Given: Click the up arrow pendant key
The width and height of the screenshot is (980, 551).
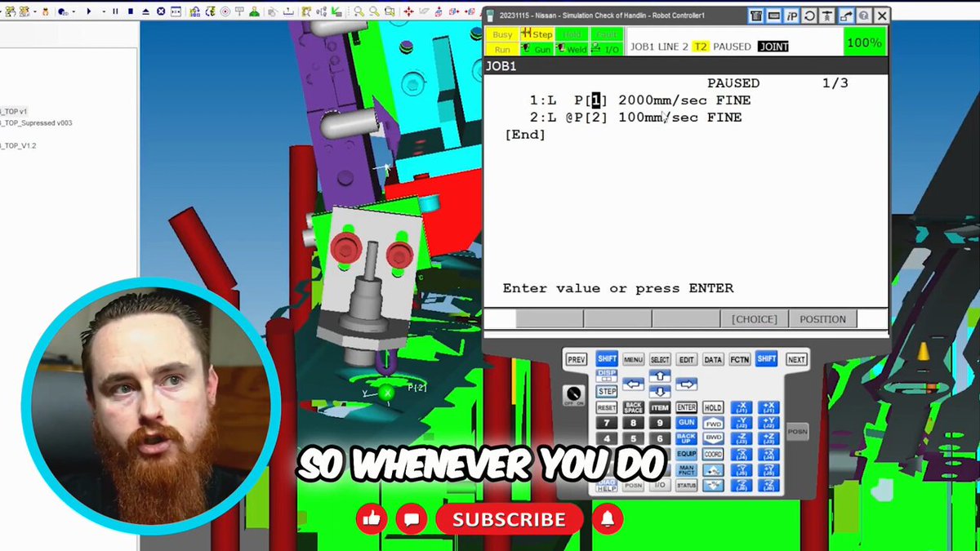Looking at the screenshot, I should [660, 375].
